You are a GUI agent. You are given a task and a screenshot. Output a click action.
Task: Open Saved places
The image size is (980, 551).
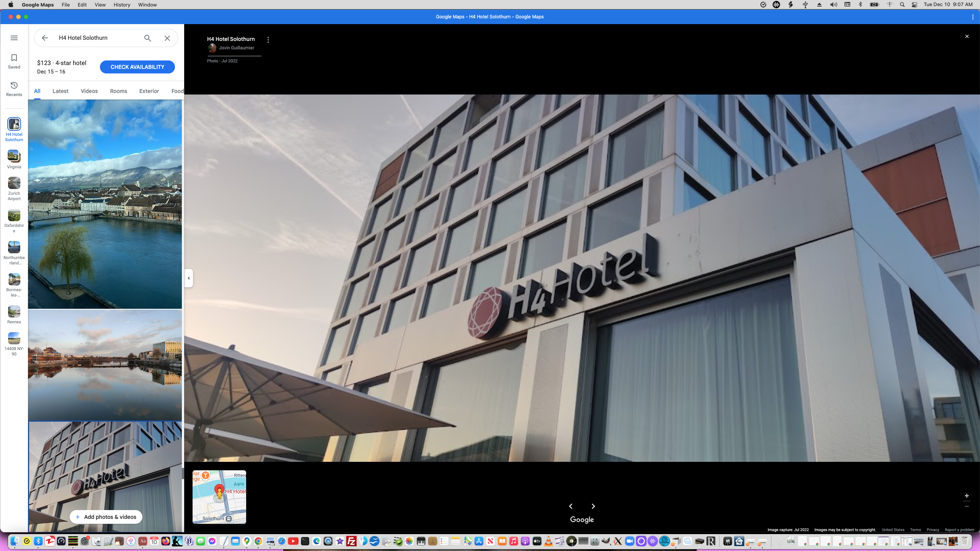tap(14, 61)
